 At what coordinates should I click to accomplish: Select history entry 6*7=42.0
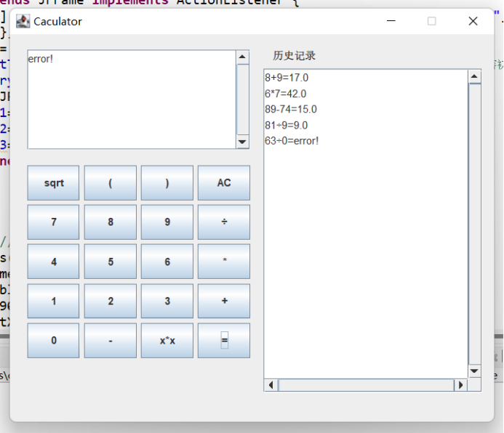[285, 94]
